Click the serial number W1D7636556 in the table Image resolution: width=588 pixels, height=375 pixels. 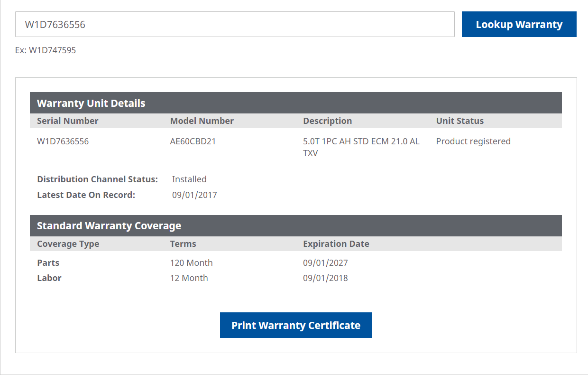click(x=64, y=141)
